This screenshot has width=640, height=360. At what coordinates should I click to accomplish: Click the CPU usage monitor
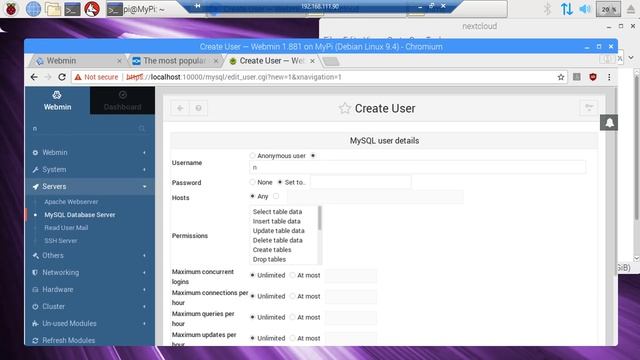(x=609, y=9)
